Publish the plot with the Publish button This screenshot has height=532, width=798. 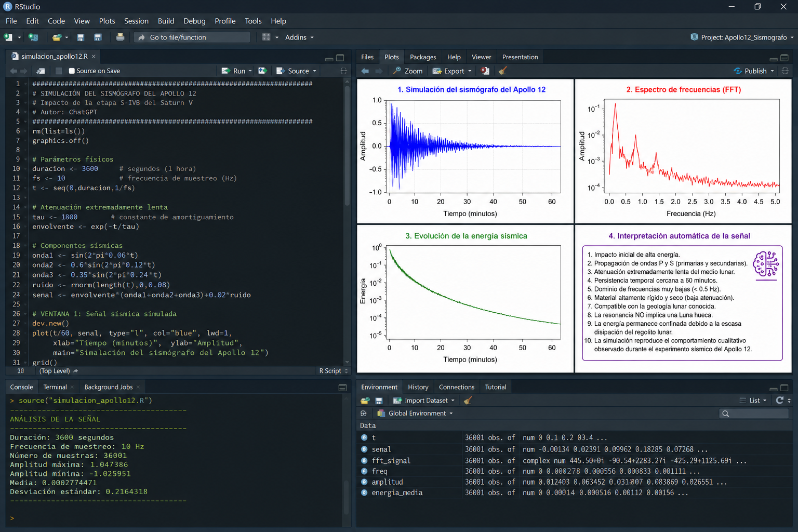point(750,71)
